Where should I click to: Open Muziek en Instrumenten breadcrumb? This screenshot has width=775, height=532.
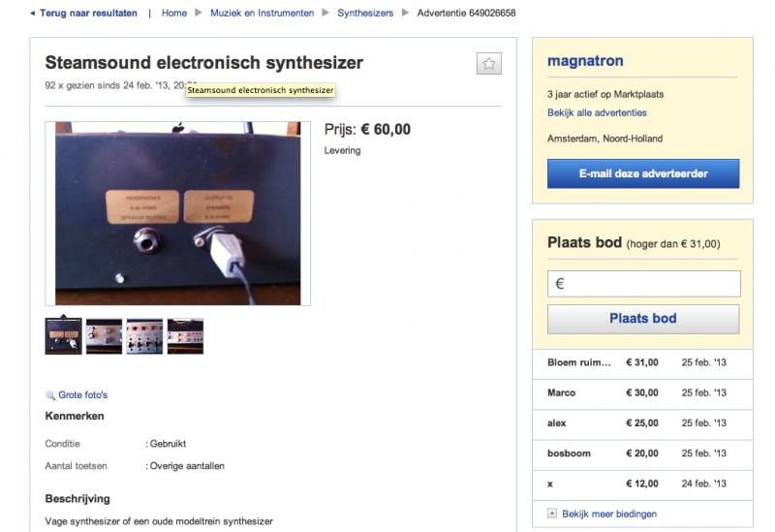262,14
